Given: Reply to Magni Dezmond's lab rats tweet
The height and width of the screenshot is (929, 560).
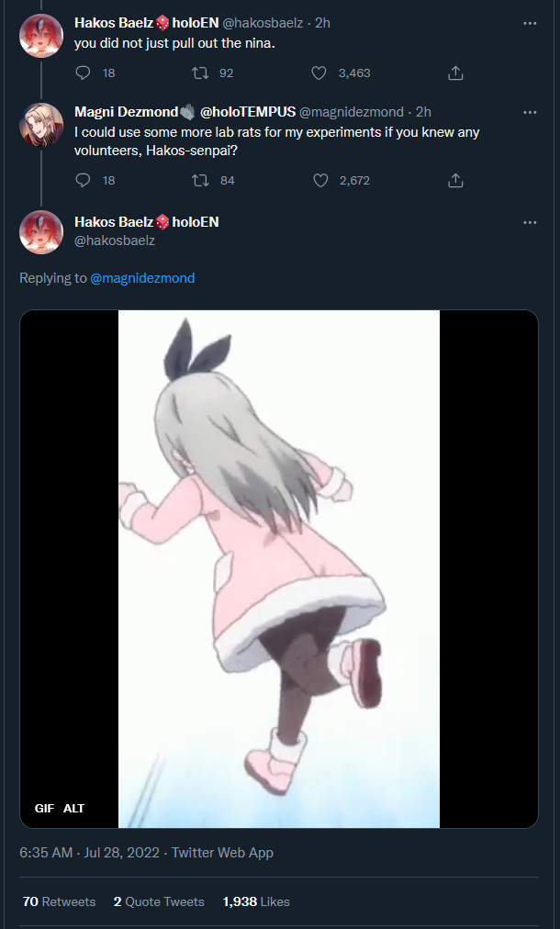Looking at the screenshot, I should pyautogui.click(x=83, y=180).
